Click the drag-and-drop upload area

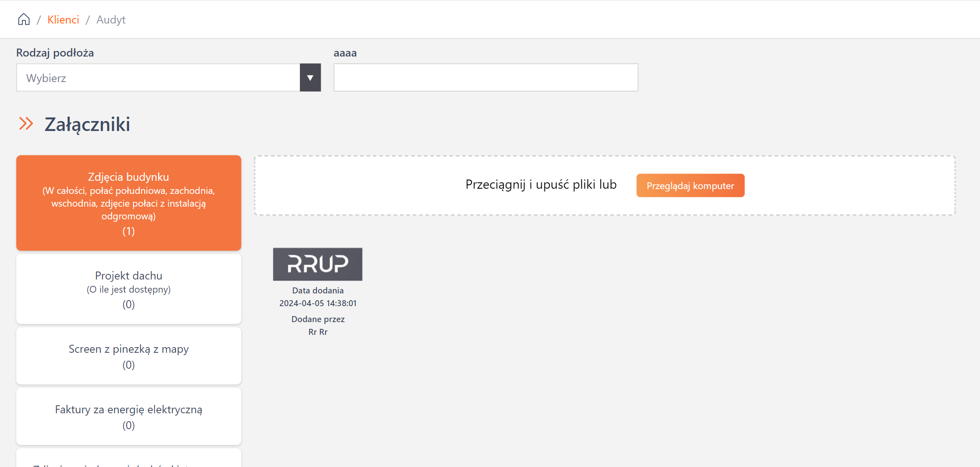pyautogui.click(x=605, y=186)
